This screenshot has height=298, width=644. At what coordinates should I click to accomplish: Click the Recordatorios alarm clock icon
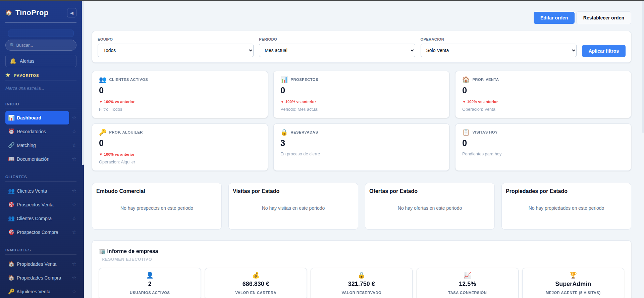(11, 132)
